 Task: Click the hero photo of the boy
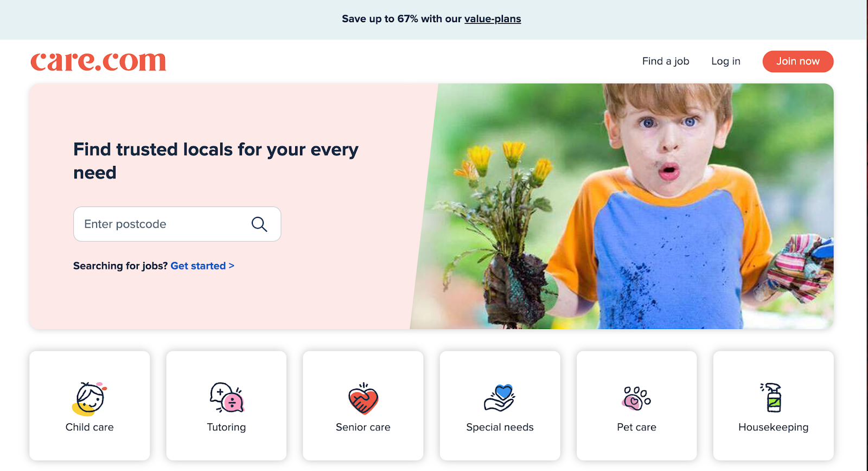point(624,206)
